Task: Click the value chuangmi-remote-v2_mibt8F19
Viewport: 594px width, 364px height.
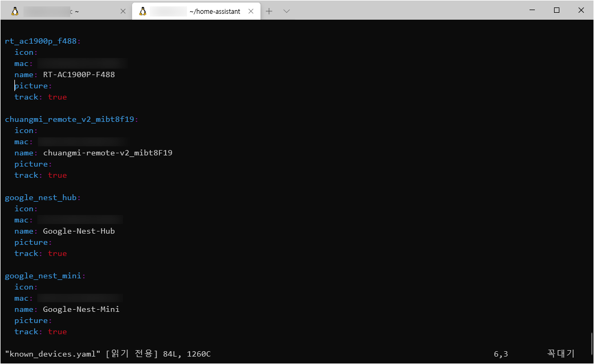Action: click(108, 153)
